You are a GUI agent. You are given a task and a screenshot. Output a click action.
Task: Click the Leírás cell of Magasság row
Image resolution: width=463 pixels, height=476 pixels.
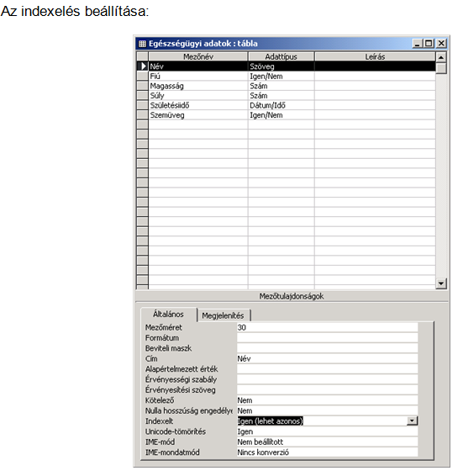pos(375,86)
